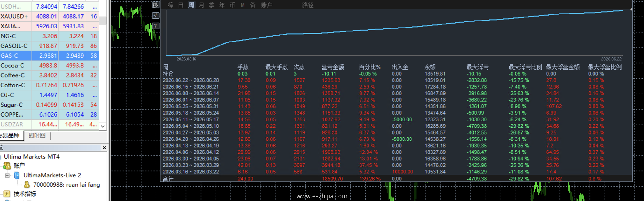Click the 次数 count column header
The image size is (644, 201).
point(299,67)
